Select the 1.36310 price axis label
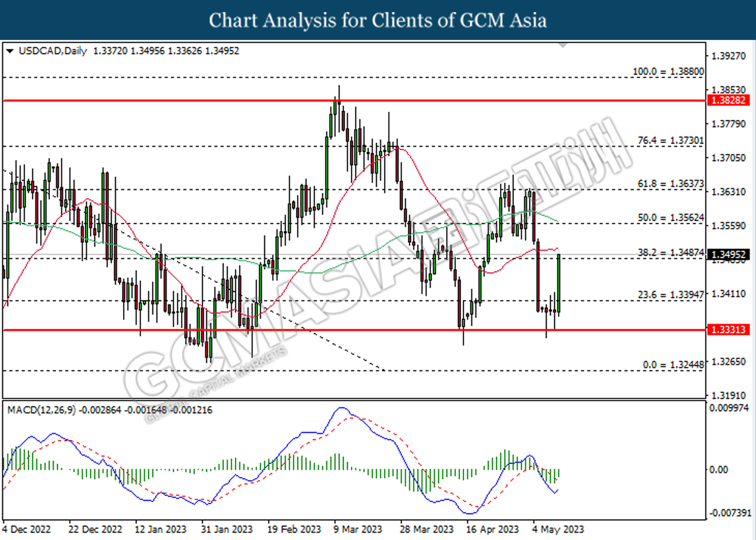This screenshot has width=756, height=540. (728, 192)
